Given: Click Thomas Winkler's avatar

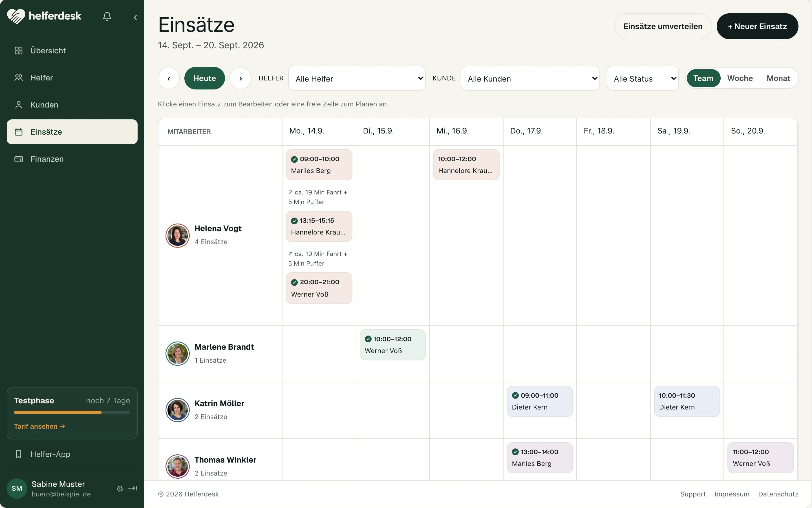Looking at the screenshot, I should pyautogui.click(x=178, y=466).
